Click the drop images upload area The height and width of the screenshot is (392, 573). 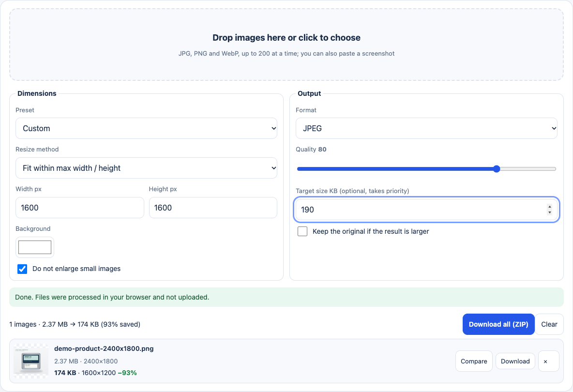(286, 45)
